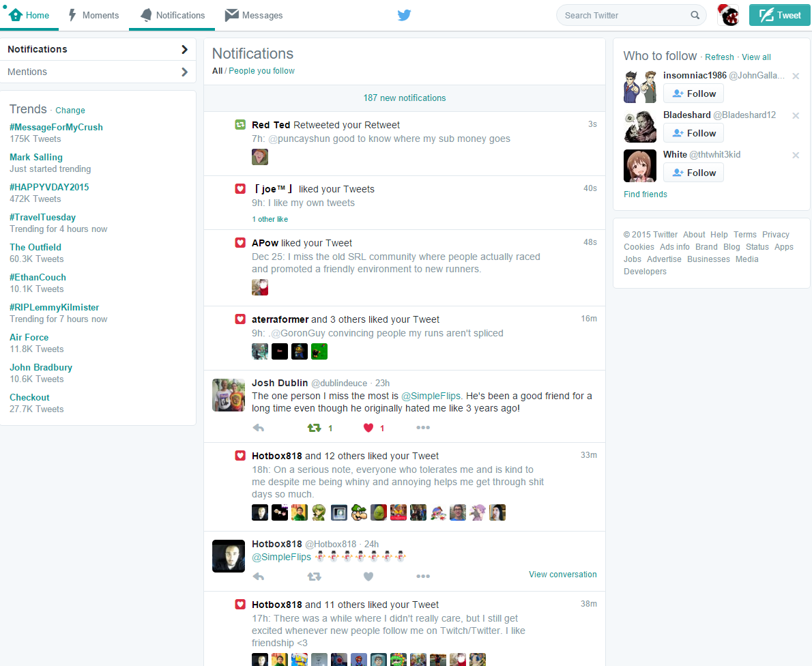This screenshot has height=666, width=812.
Task: Open insomniac1986's avatar in Who to follow
Action: [x=640, y=87]
